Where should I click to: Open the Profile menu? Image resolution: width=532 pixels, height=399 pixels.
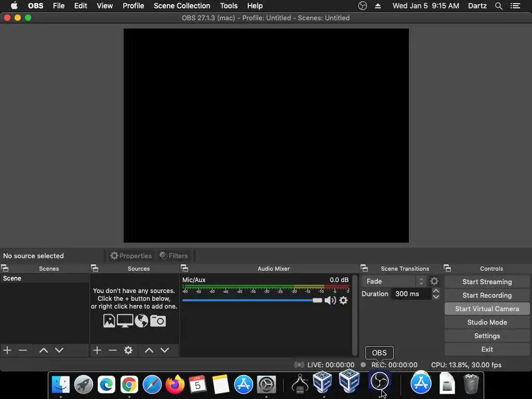click(134, 6)
